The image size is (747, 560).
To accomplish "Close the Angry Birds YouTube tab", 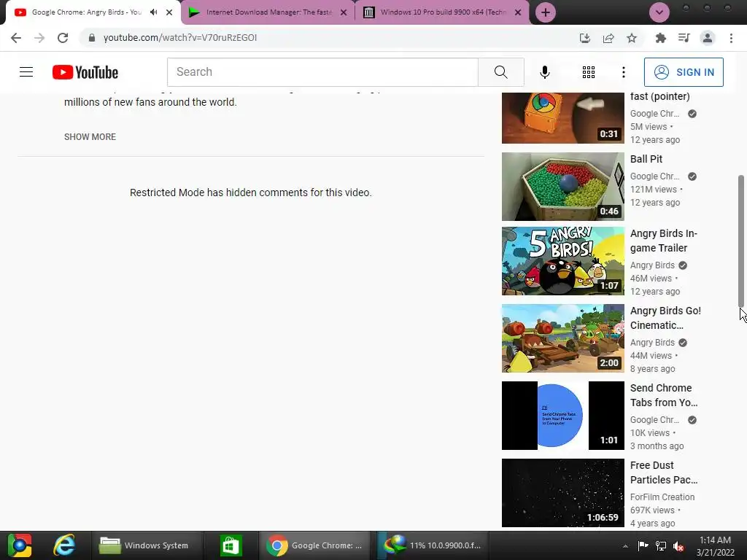I will point(169,12).
